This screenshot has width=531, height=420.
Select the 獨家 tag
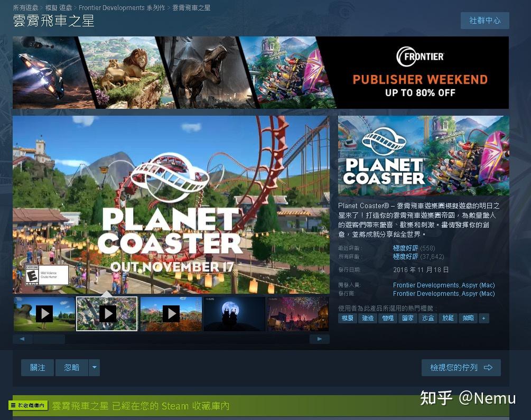point(408,318)
